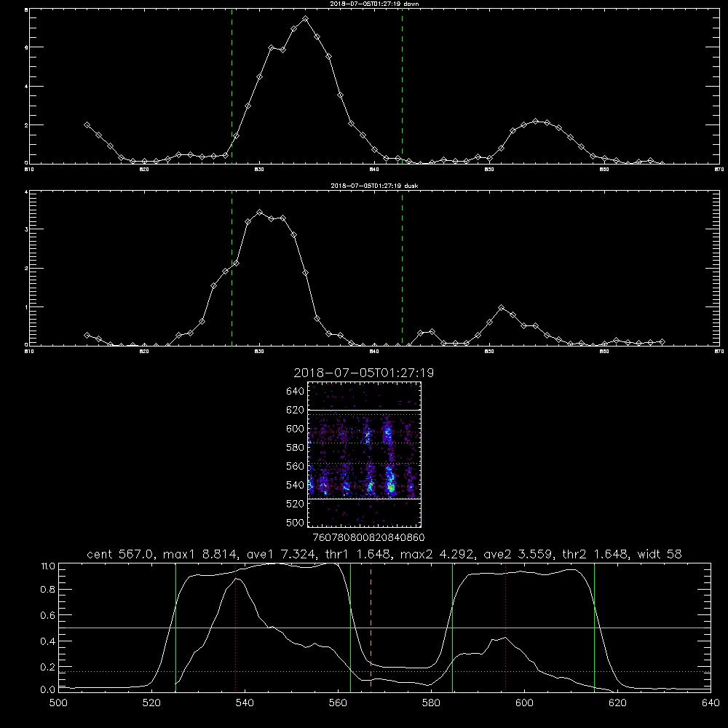
Task: Click x-axis label 860 under dusk plot
Action: coord(604,352)
